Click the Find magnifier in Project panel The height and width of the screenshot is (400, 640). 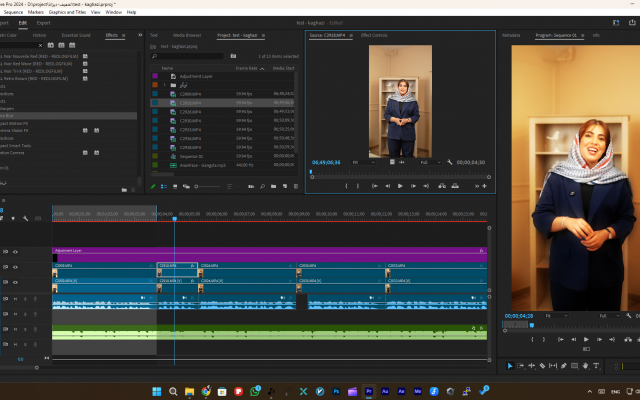[262, 186]
